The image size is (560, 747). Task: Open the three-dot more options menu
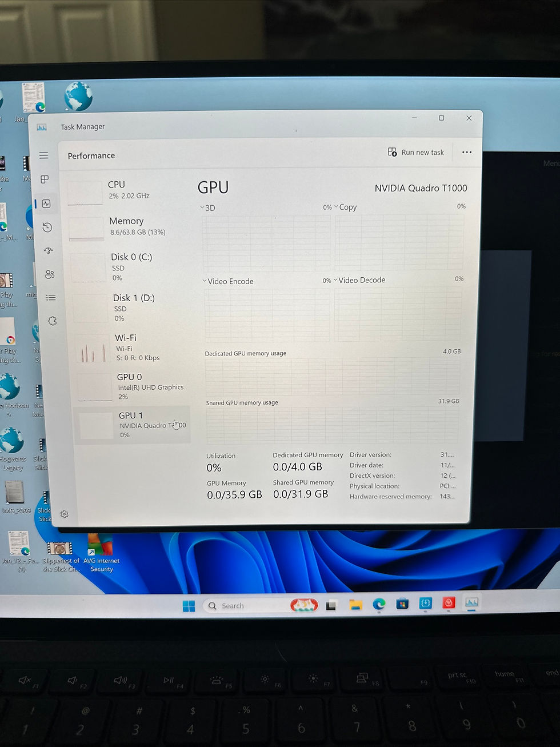click(x=467, y=153)
